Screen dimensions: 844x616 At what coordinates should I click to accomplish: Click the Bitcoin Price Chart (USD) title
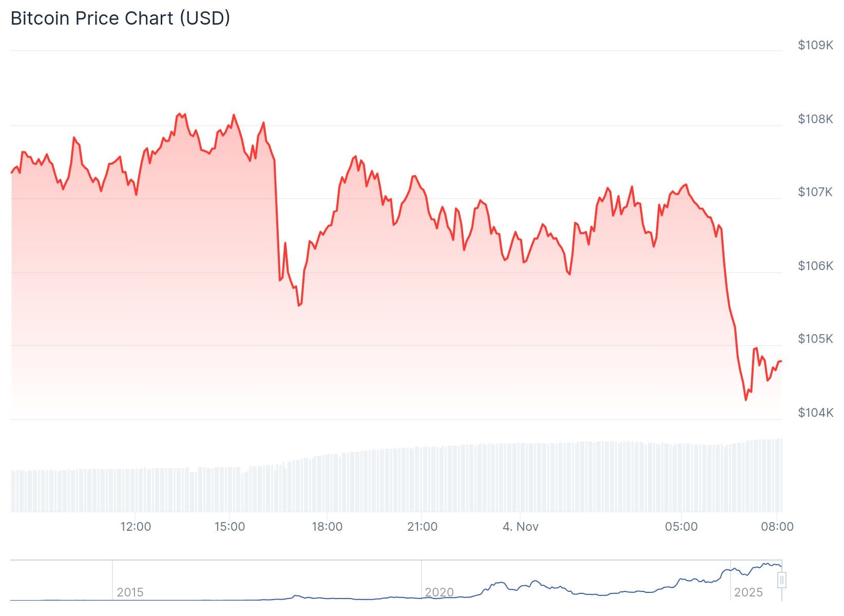(x=120, y=18)
